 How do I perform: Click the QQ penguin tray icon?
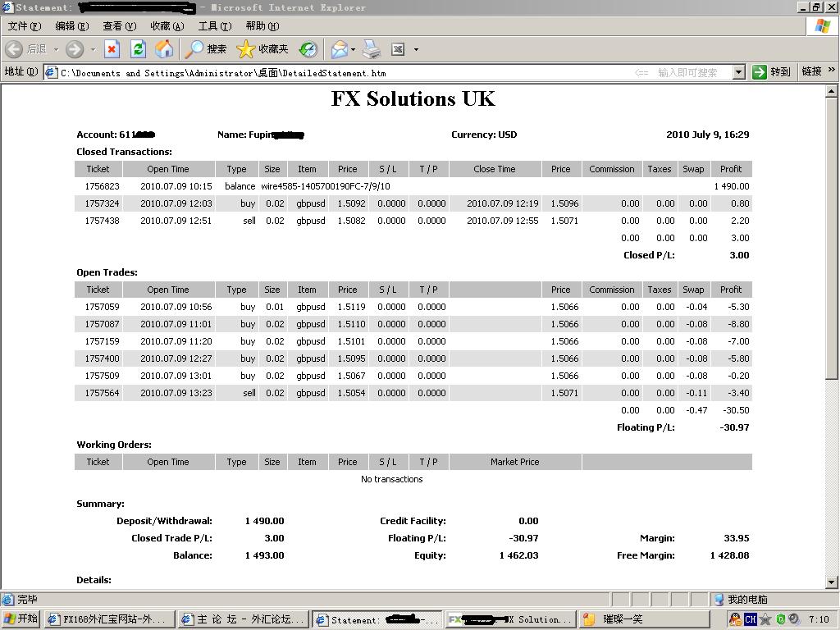click(736, 619)
